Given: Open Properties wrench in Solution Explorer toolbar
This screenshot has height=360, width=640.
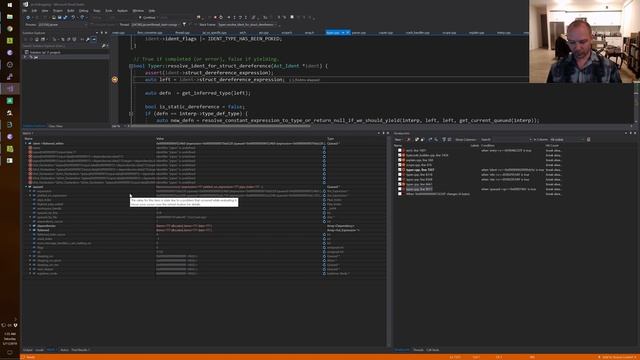Looking at the screenshot, I should click(88, 39).
